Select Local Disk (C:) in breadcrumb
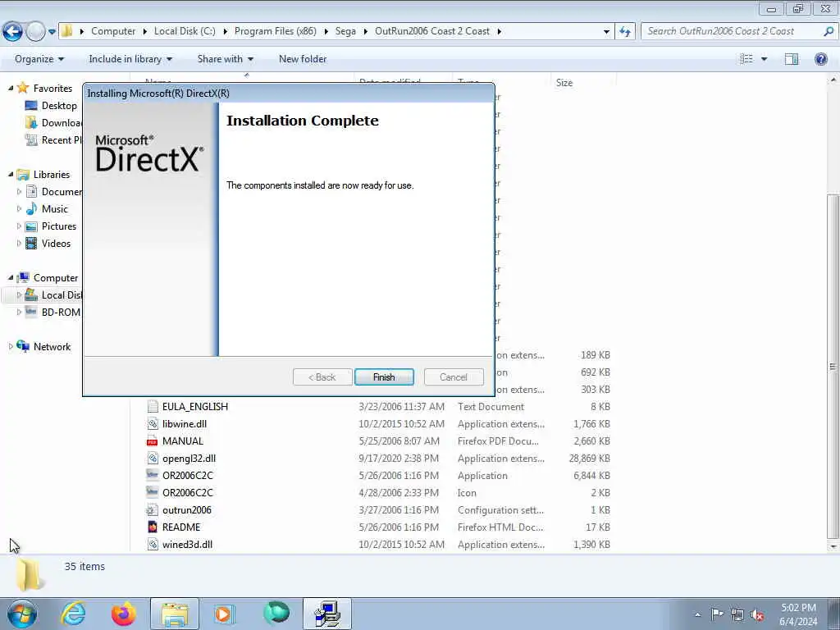This screenshot has height=630, width=840. pyautogui.click(x=185, y=31)
